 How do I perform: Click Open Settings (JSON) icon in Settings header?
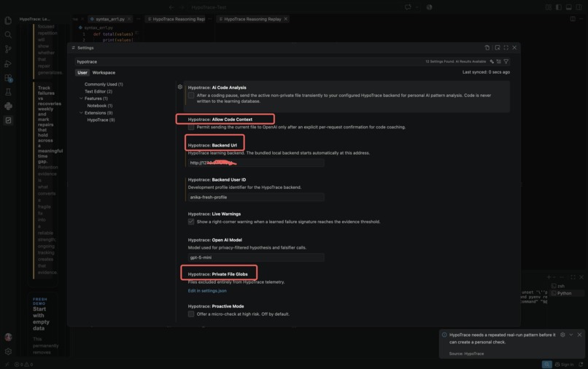(x=487, y=47)
